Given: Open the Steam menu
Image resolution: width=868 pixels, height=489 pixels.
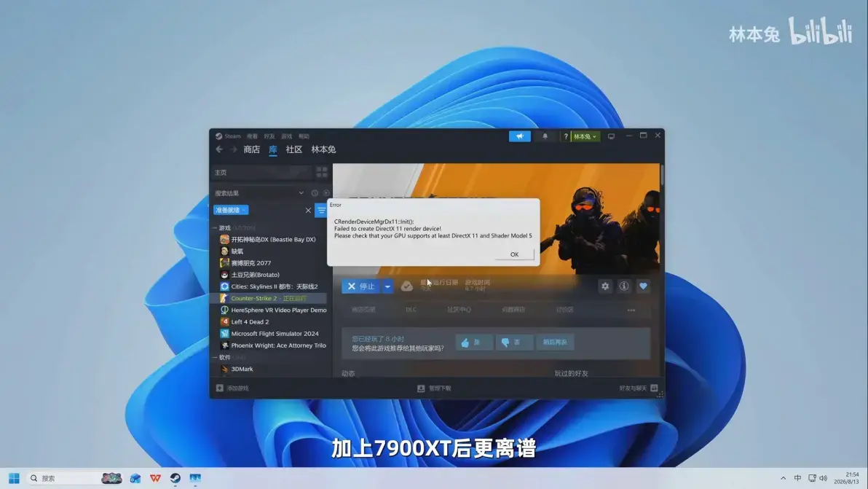Looking at the screenshot, I should click(x=232, y=136).
